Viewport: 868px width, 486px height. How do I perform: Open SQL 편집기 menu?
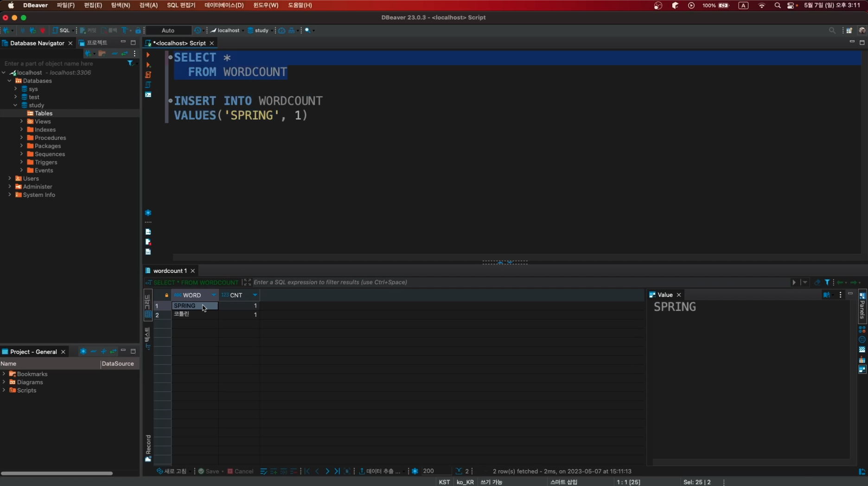point(181,5)
